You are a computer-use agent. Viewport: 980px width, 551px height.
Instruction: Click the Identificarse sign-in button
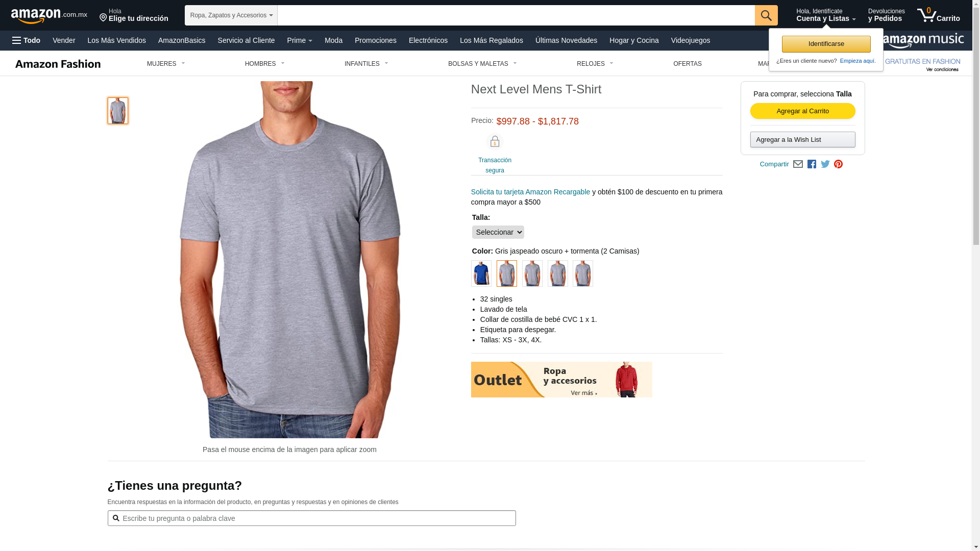(826, 44)
